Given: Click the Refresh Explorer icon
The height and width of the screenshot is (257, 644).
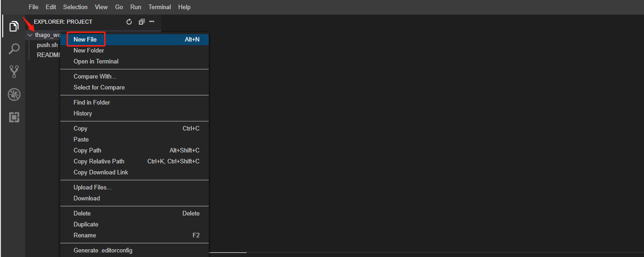Looking at the screenshot, I should [129, 22].
